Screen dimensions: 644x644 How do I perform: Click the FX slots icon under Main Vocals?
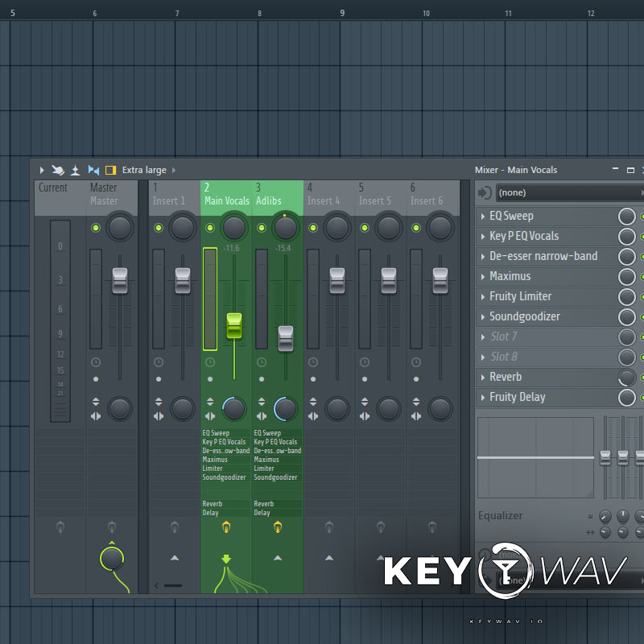(x=226, y=528)
